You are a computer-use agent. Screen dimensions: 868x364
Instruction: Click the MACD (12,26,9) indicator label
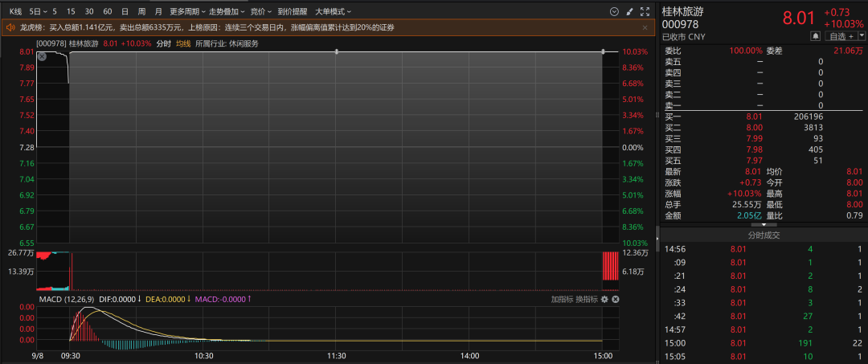pyautogui.click(x=65, y=299)
